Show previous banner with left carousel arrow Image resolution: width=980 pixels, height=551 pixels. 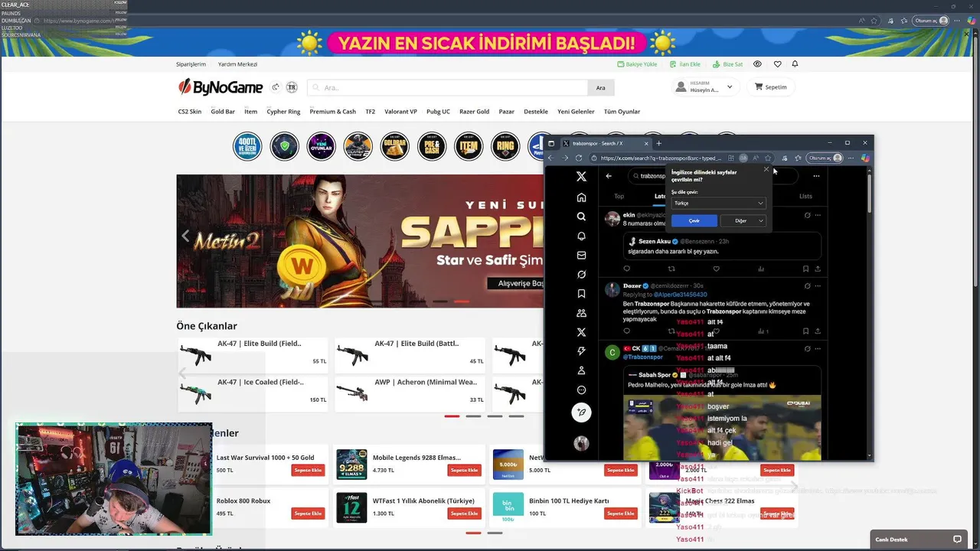185,236
